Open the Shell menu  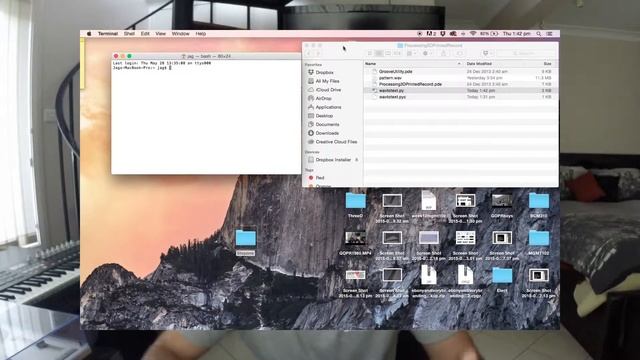tap(129, 34)
